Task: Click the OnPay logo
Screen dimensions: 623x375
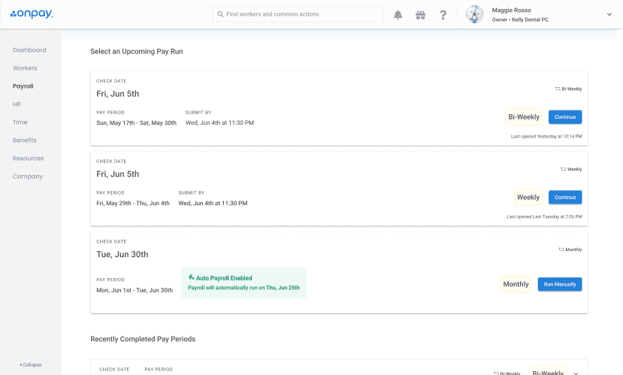Action: (31, 14)
